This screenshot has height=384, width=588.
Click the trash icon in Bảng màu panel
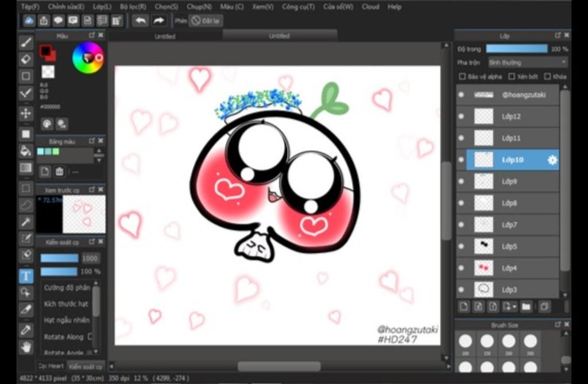[59, 172]
